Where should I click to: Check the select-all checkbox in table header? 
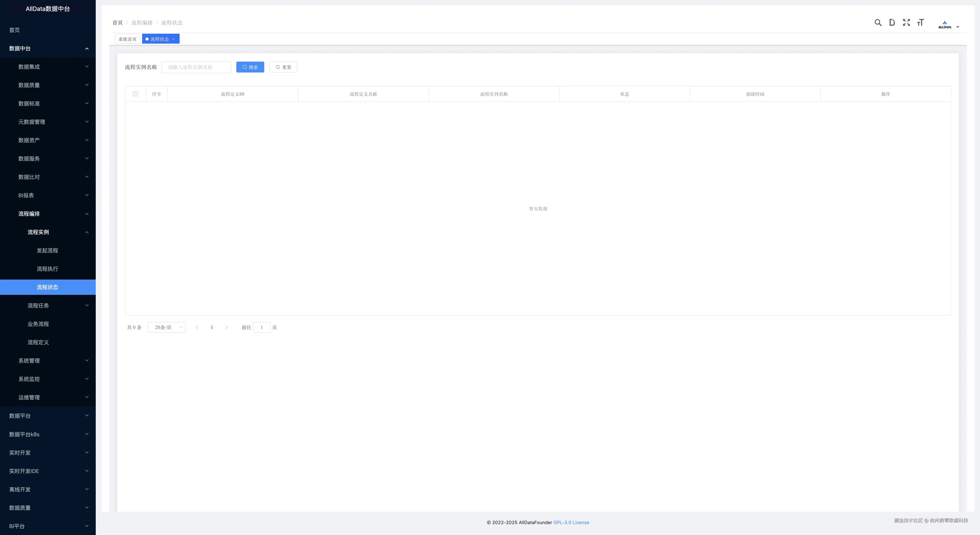[135, 94]
